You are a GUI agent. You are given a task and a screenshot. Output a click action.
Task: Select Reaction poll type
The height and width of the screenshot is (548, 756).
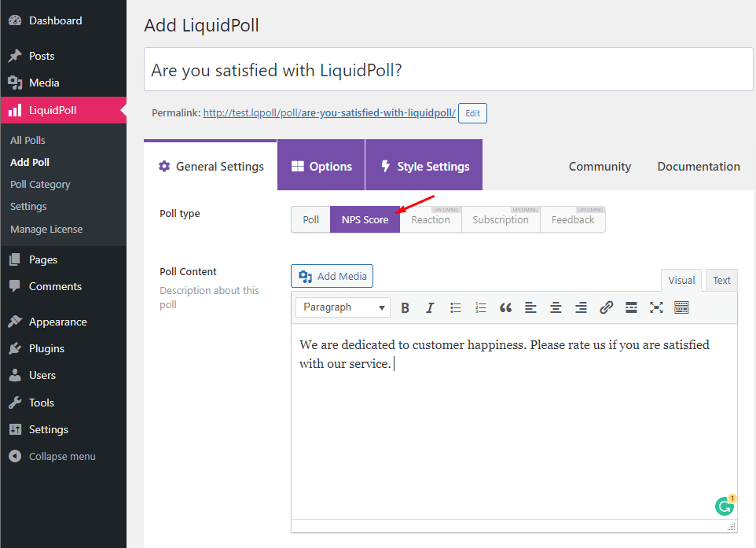[431, 219]
